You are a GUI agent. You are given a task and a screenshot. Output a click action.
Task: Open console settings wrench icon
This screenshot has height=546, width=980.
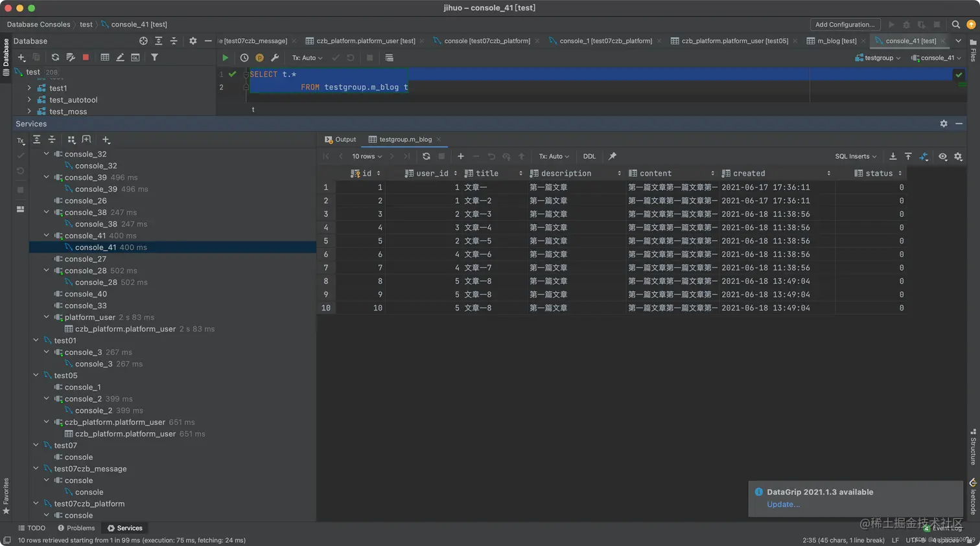click(275, 58)
